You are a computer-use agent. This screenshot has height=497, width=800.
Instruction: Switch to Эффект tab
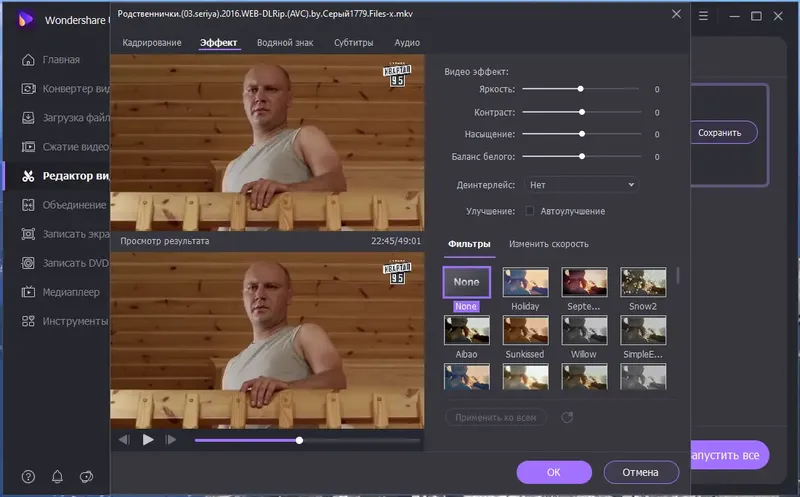coord(218,43)
